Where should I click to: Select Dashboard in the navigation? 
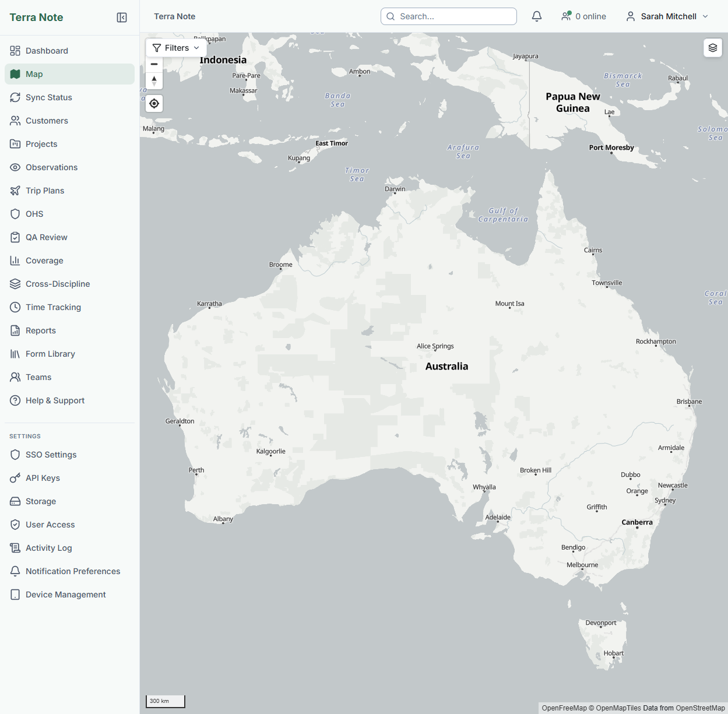click(47, 51)
